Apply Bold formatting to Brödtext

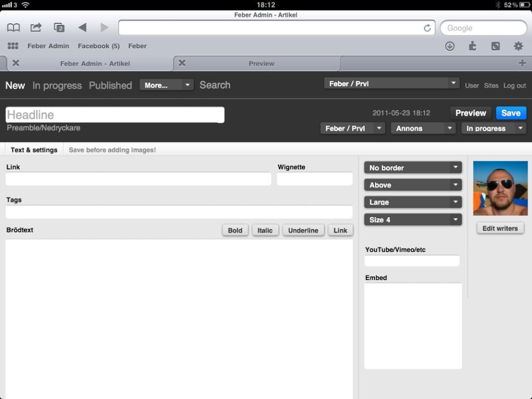tap(235, 230)
